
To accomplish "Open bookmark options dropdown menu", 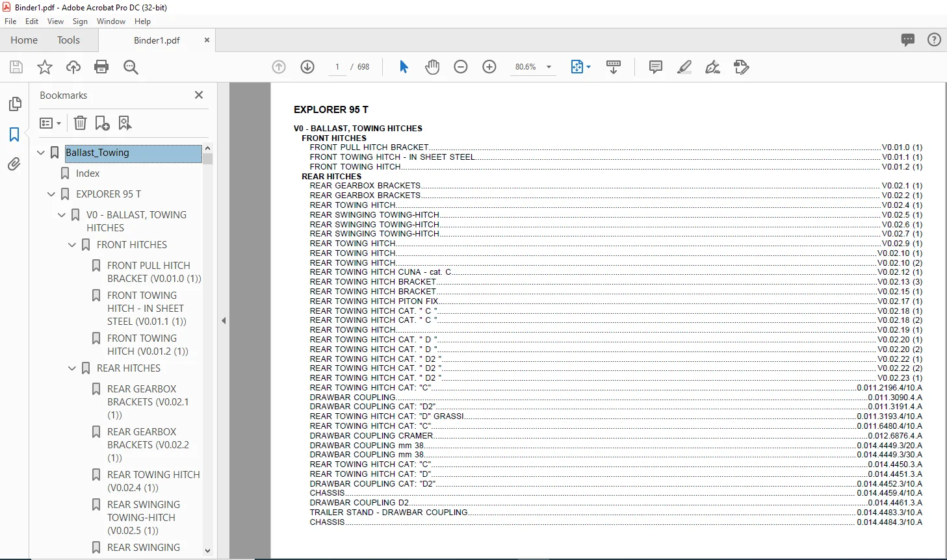I will (x=50, y=123).
